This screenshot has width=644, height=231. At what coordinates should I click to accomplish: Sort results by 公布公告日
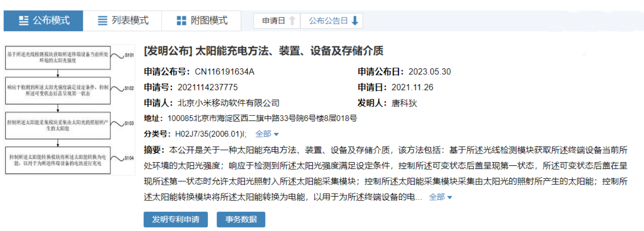(x=328, y=21)
